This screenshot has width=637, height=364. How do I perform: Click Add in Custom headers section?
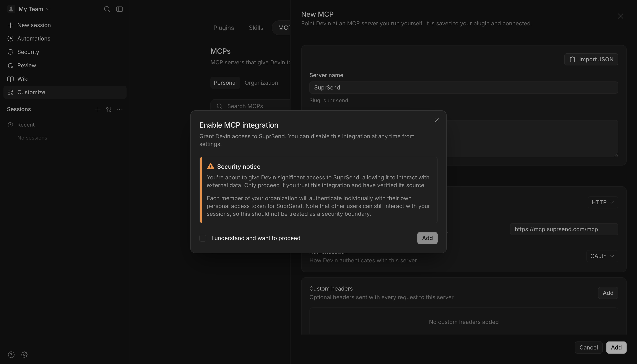tap(608, 293)
